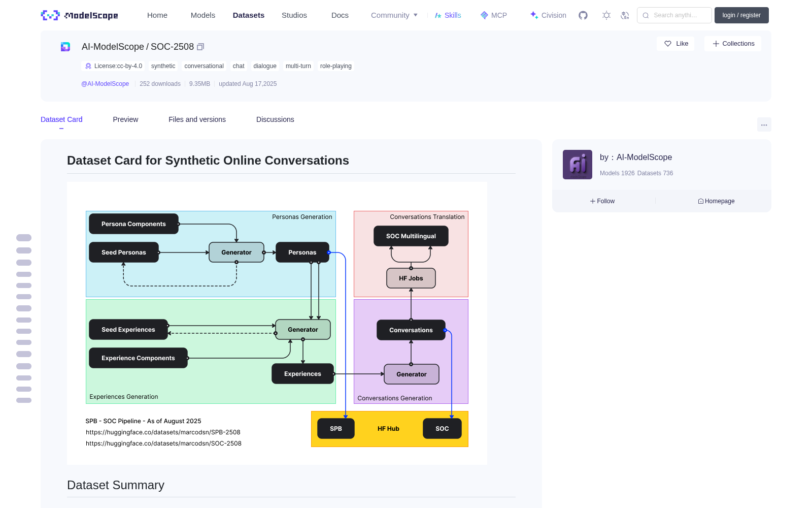The width and height of the screenshot is (812, 508).
Task: Click the AI-ModelScope organization avatar
Action: click(577, 165)
